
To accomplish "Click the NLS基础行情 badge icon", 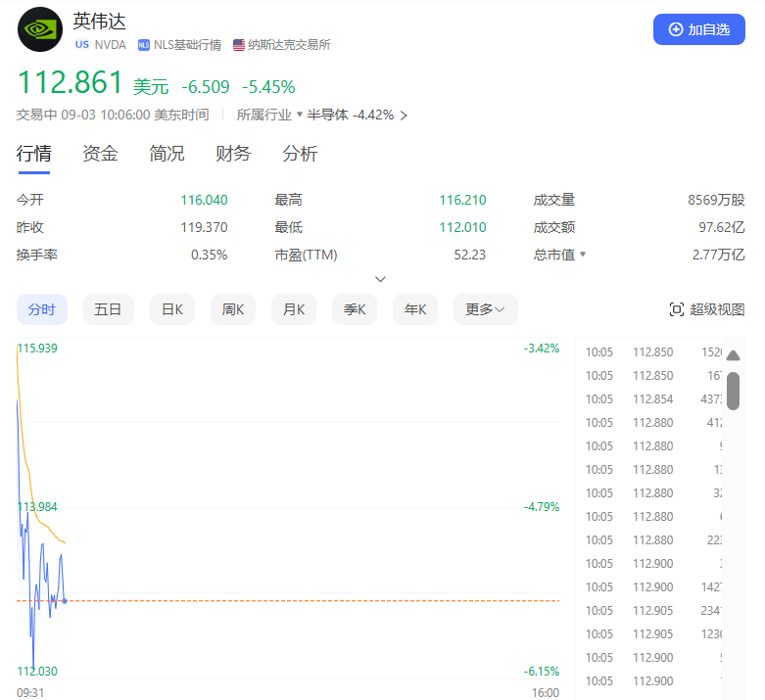I will [x=144, y=45].
